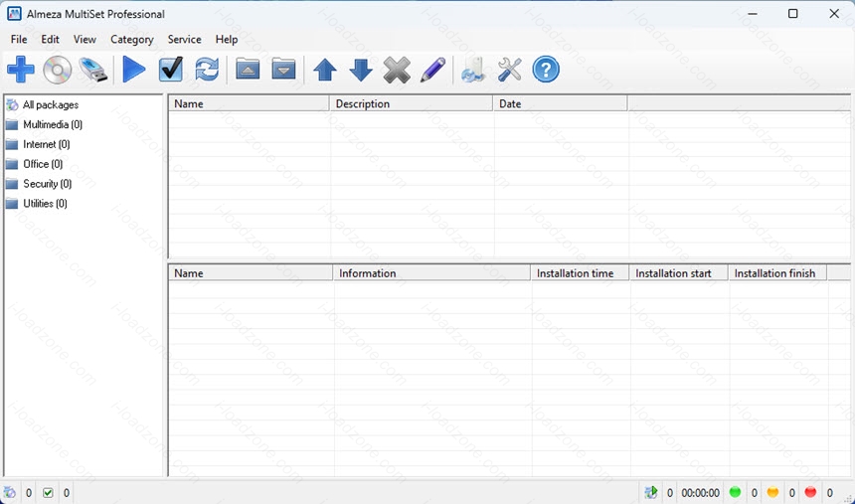855x504 pixels.
Task: Open settings via wrench and screwdriver icon
Action: [509, 70]
